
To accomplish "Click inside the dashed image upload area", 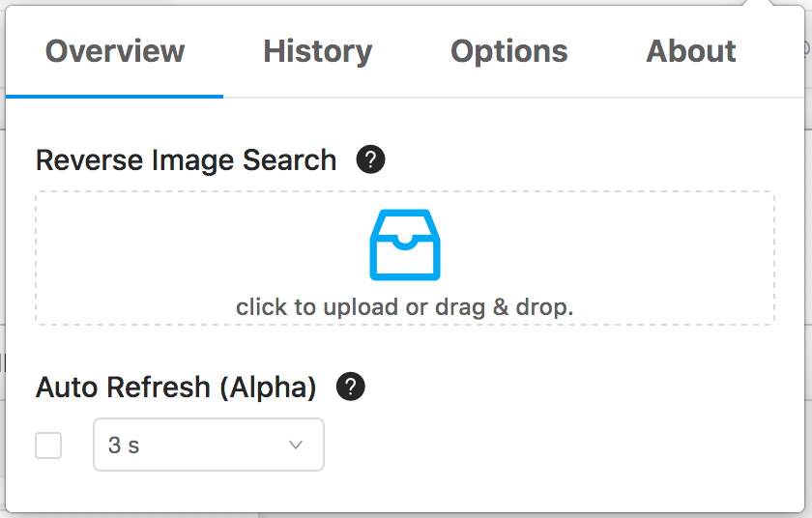I will (405, 258).
